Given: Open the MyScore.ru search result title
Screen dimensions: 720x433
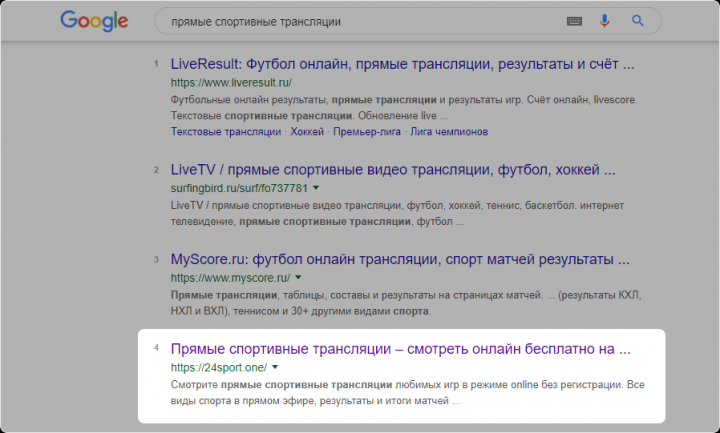Looking at the screenshot, I should click(400, 259).
